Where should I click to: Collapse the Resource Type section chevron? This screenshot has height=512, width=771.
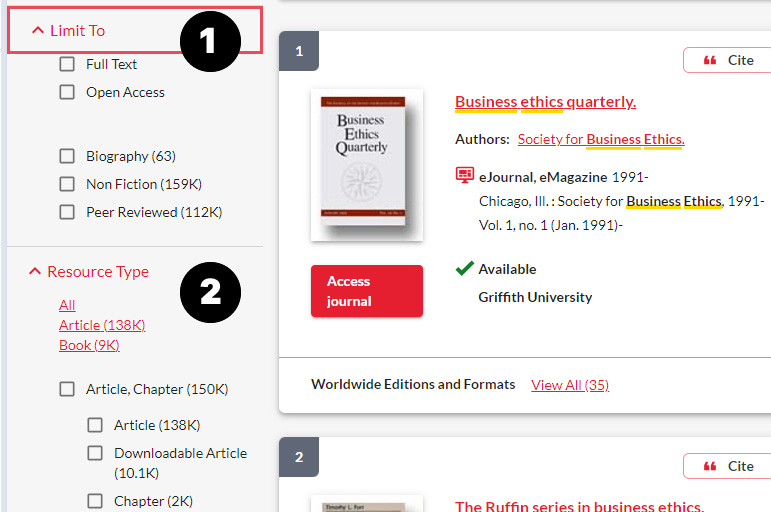(35, 271)
